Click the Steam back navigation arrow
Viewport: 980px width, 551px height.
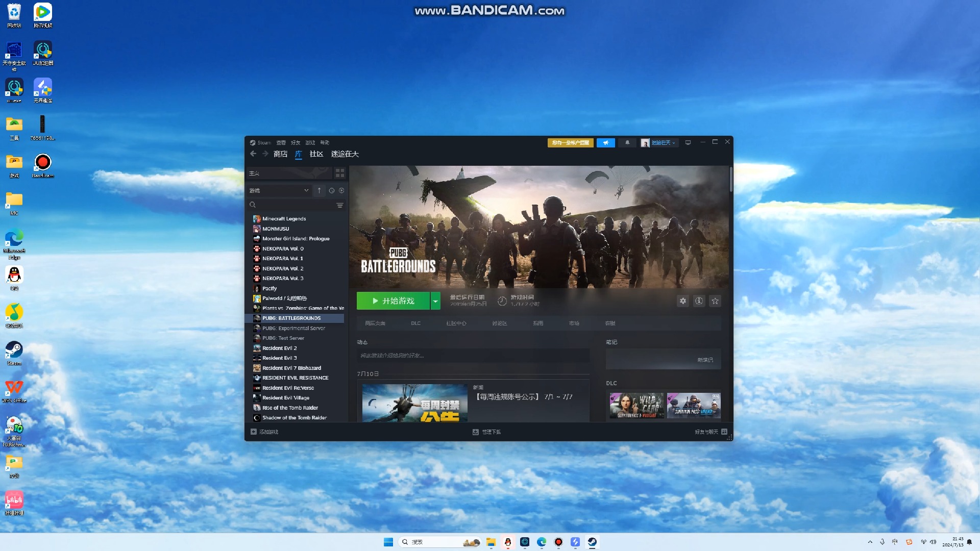pos(253,154)
